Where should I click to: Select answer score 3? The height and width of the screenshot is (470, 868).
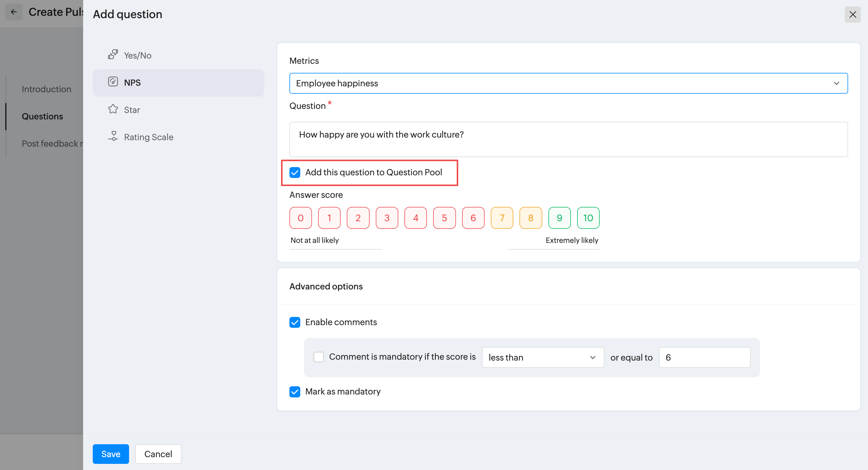[x=387, y=218]
